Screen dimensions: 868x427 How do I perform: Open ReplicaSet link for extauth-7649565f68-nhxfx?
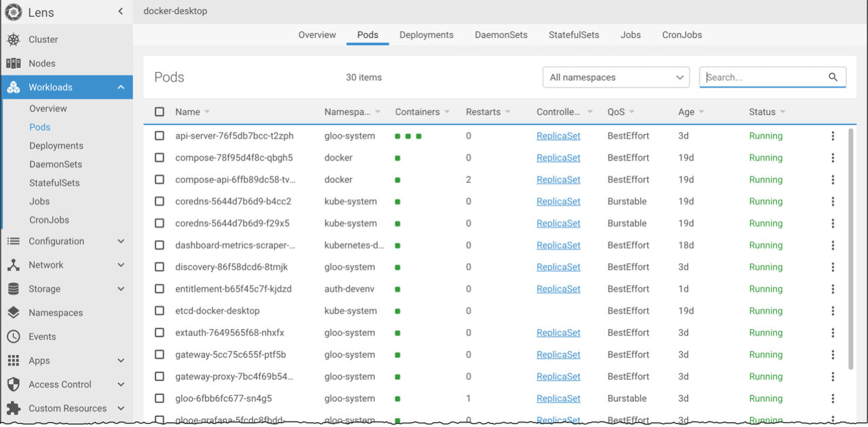(x=558, y=332)
